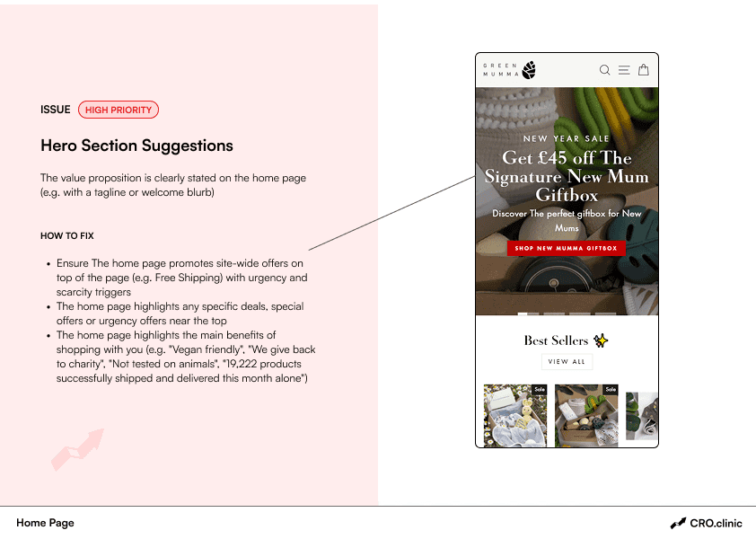Click the High Priority badge
This screenshot has height=539, width=756.
tap(119, 110)
